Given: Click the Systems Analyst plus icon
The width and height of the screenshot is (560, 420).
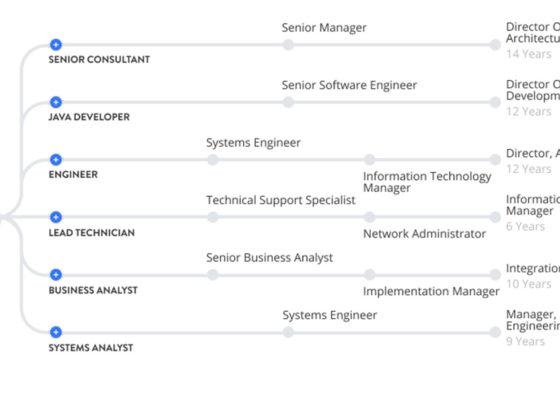Looking at the screenshot, I should [56, 332].
